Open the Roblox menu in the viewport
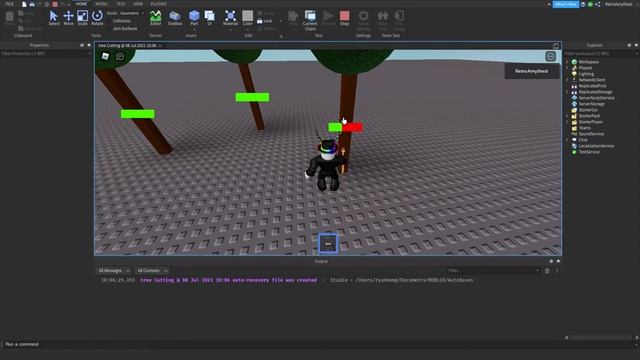 tap(105, 56)
